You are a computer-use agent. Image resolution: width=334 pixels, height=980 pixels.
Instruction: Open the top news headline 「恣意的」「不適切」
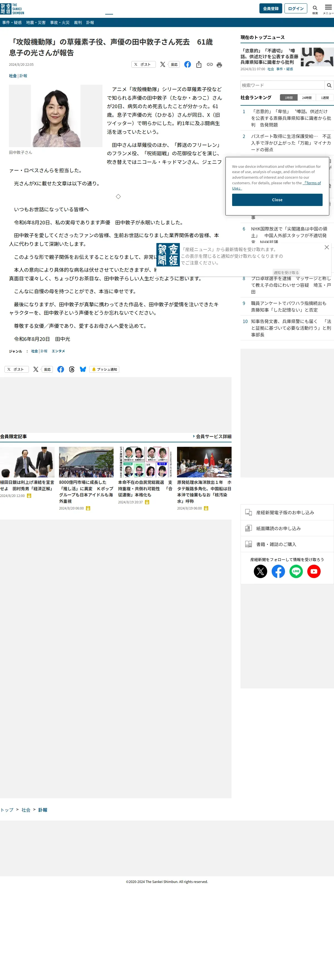pyautogui.click(x=269, y=56)
